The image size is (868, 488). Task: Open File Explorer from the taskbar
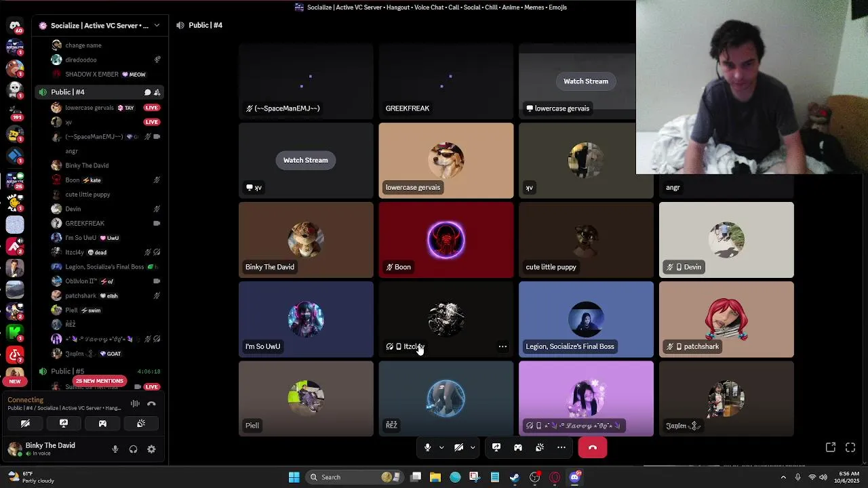[x=435, y=477]
